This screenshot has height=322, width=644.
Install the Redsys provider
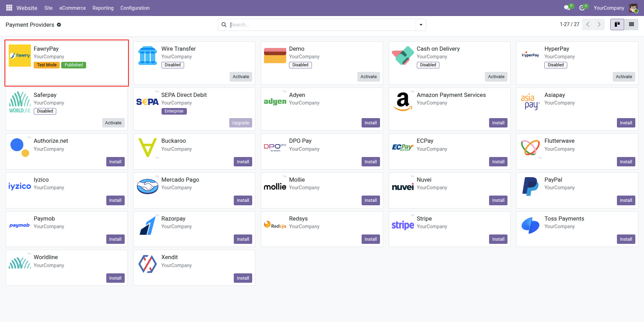pos(371,239)
